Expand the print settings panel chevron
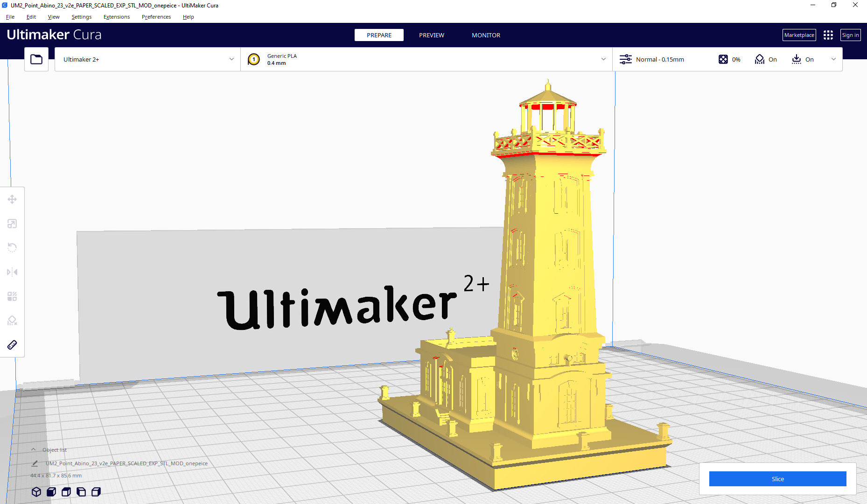 tap(833, 59)
